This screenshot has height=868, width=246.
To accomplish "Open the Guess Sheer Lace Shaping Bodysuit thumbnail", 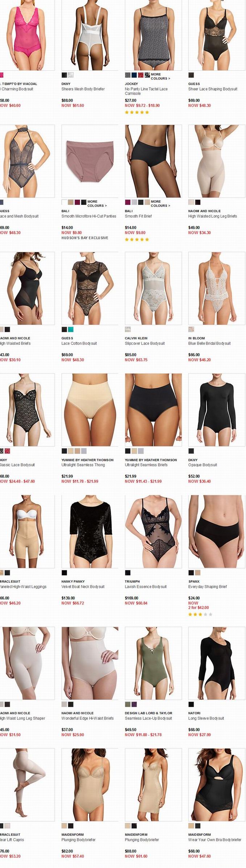I will coord(217,35).
